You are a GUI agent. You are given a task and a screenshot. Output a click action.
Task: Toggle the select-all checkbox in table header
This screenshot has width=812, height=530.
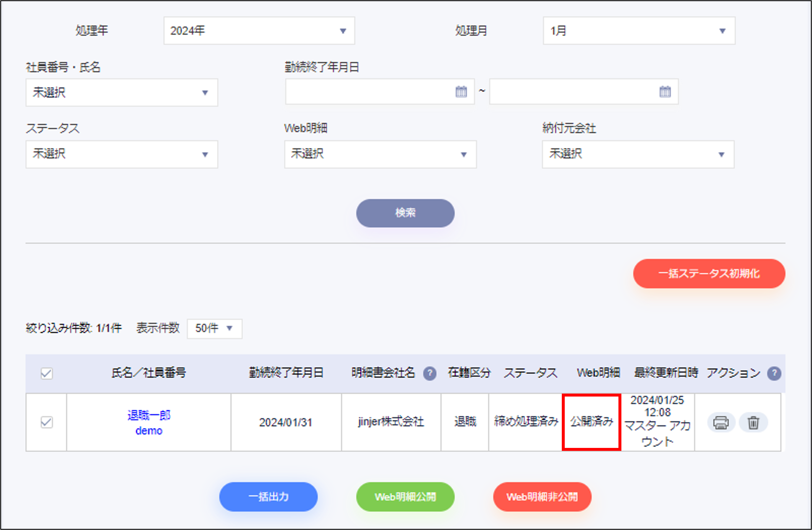tap(46, 374)
